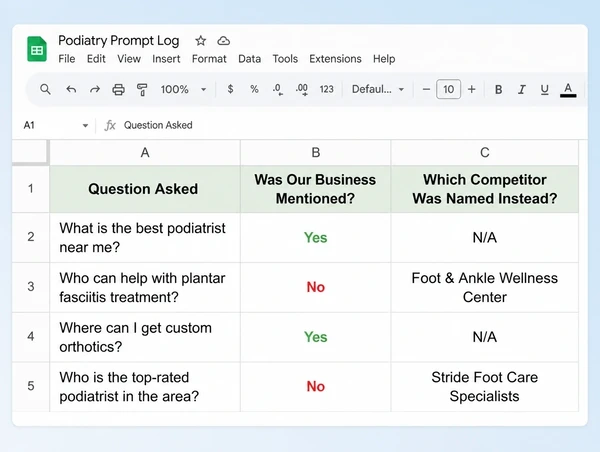The image size is (600, 452).
Task: Increase font size with plus button
Action: point(472,89)
